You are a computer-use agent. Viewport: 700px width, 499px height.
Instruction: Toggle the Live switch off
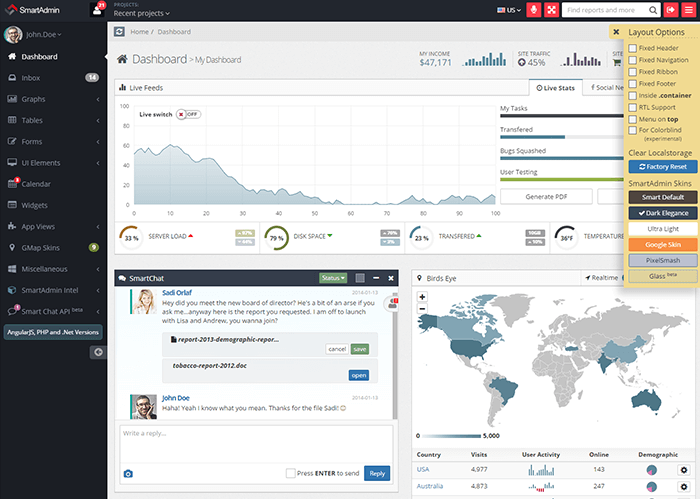point(187,114)
